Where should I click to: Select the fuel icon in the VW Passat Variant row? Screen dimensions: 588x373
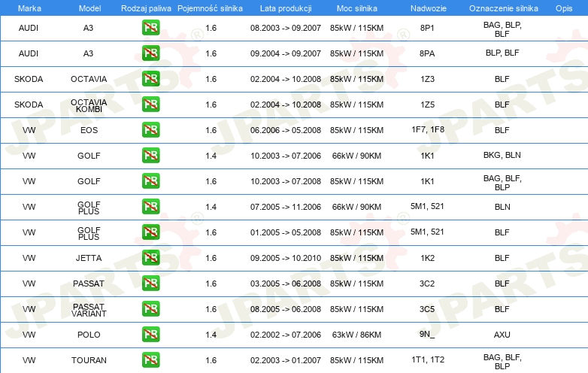point(150,309)
